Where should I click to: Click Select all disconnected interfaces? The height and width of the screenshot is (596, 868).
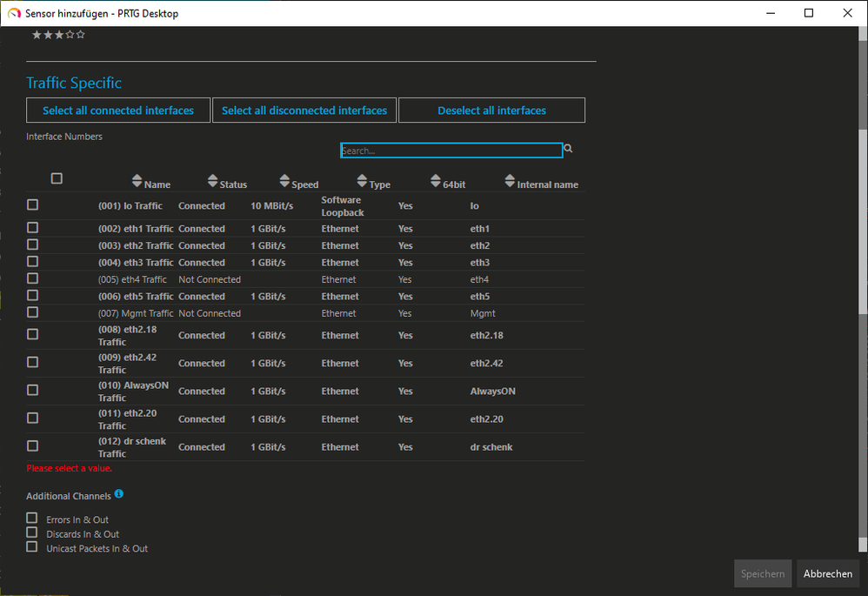[304, 110]
